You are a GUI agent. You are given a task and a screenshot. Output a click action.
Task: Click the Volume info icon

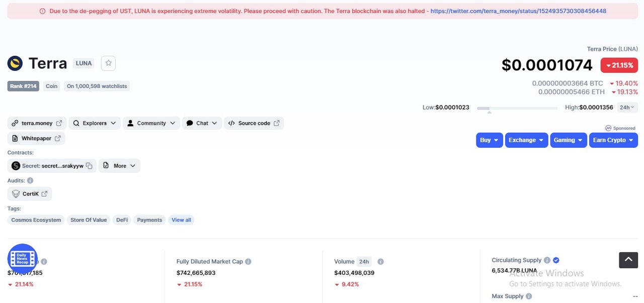[x=380, y=262]
